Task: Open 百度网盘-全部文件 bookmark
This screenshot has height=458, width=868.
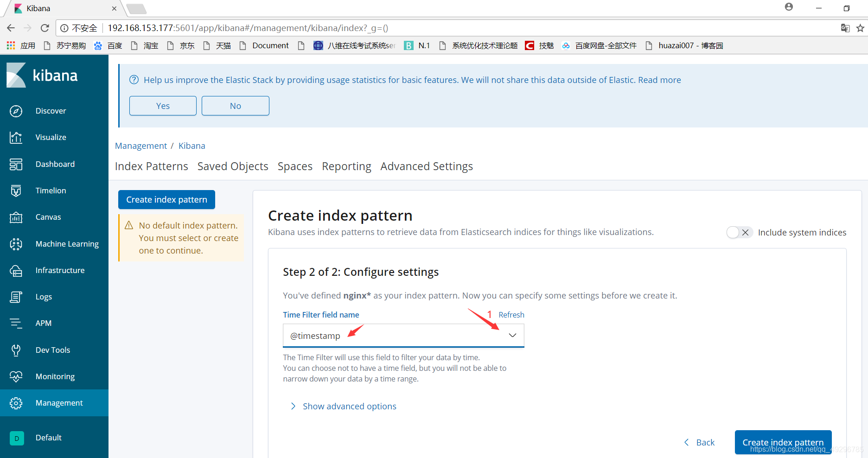Action: [599, 45]
